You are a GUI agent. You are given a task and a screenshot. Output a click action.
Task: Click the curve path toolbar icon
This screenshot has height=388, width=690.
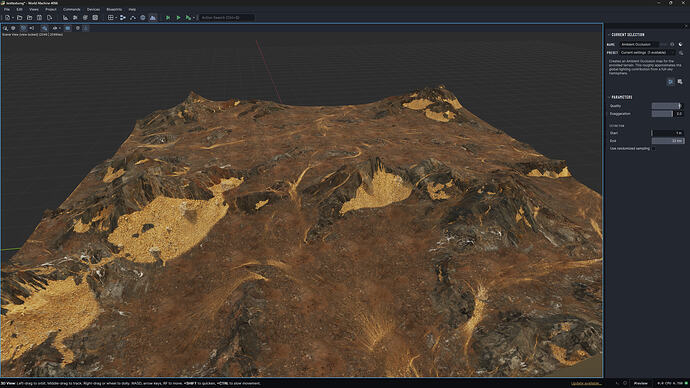point(132,18)
